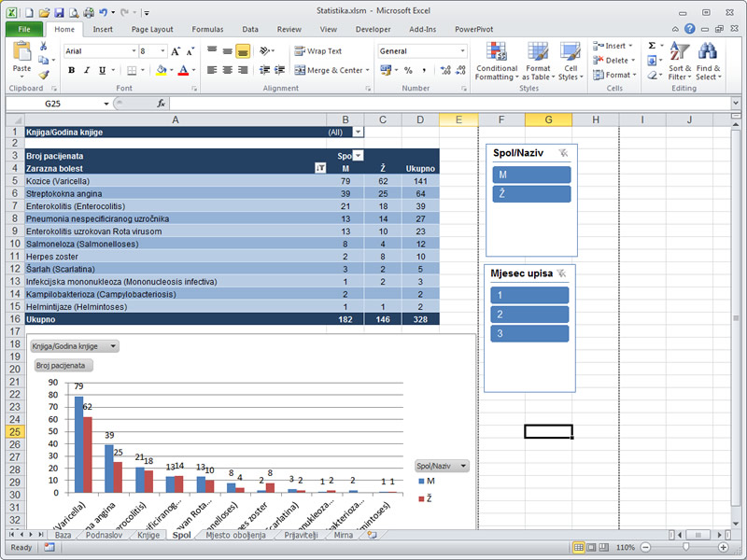Image resolution: width=747 pixels, height=560 pixels.
Task: Open Find & Select binoculars
Action: coord(708,61)
